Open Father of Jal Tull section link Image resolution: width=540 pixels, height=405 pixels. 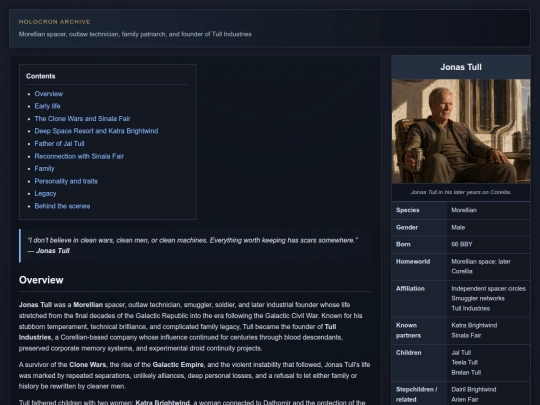59,144
